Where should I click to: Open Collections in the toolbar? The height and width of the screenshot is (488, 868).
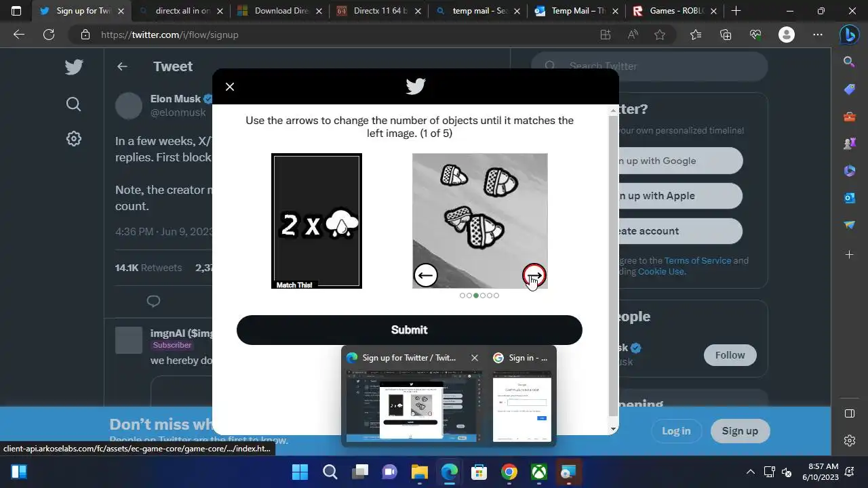click(x=726, y=35)
